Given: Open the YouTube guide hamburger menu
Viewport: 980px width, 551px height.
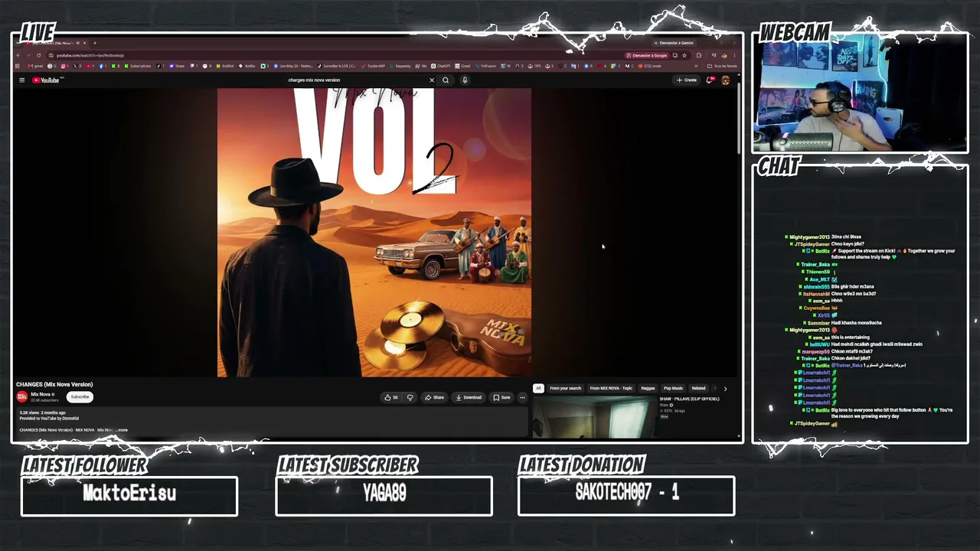Looking at the screenshot, I should (22, 80).
